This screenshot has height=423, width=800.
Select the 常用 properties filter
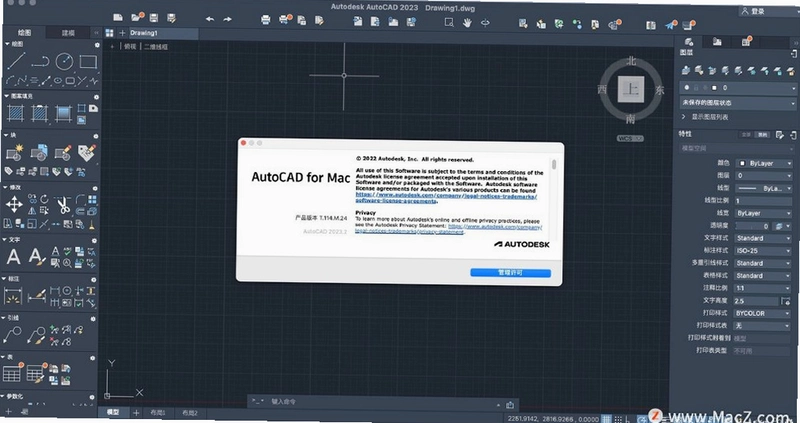coord(762,135)
